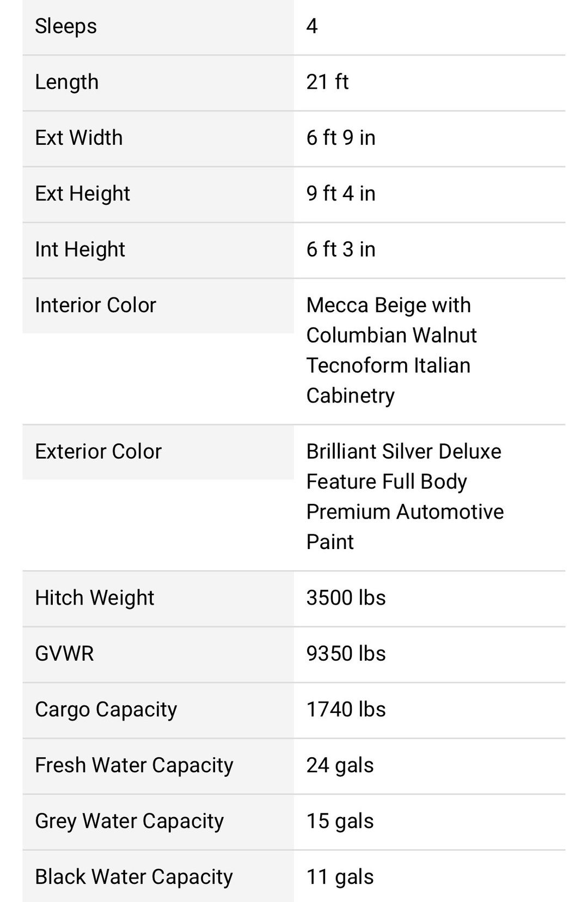This screenshot has width=588, height=902.
Task: Click the 3500 lbs hitch value
Action: (x=346, y=598)
